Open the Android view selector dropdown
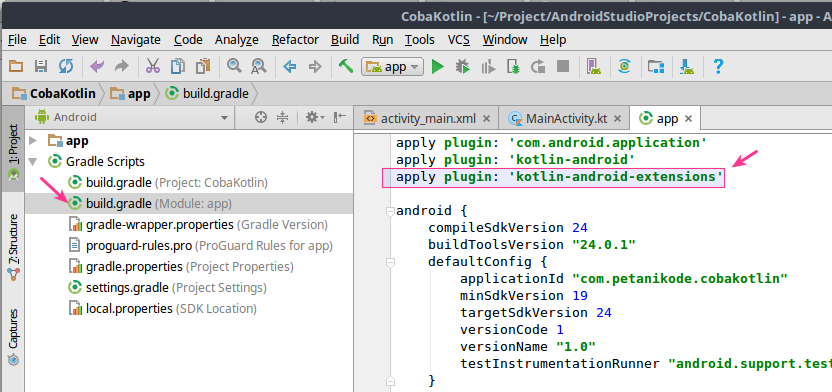Image resolution: width=832 pixels, height=392 pixels. [x=131, y=117]
